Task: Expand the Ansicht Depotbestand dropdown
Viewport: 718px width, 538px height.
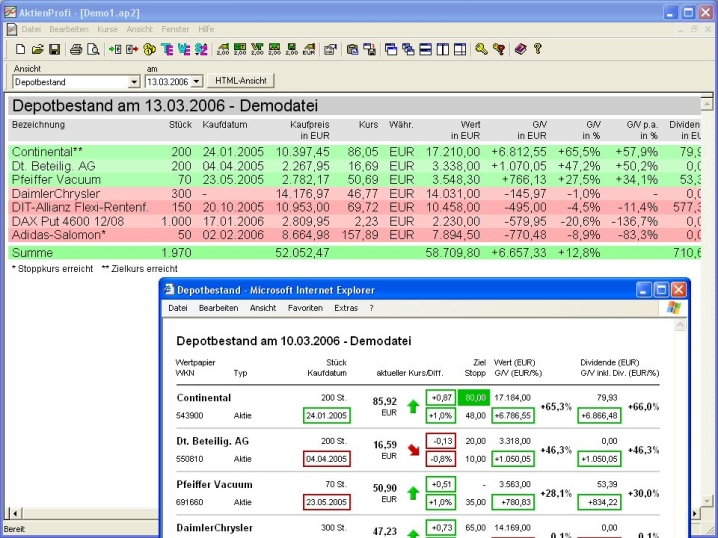Action: coord(134,81)
